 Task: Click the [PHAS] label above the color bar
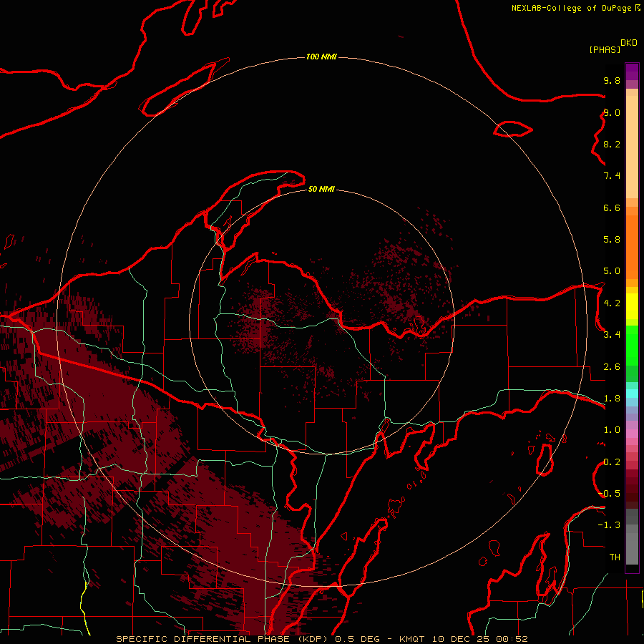click(605, 49)
